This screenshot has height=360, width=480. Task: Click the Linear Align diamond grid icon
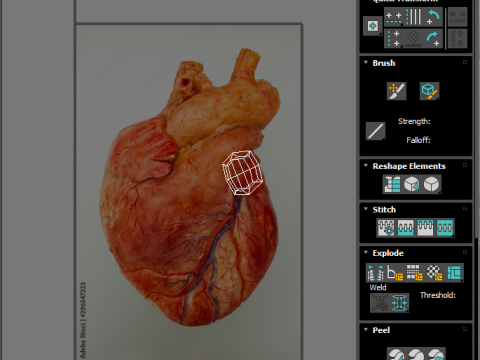(x=414, y=39)
